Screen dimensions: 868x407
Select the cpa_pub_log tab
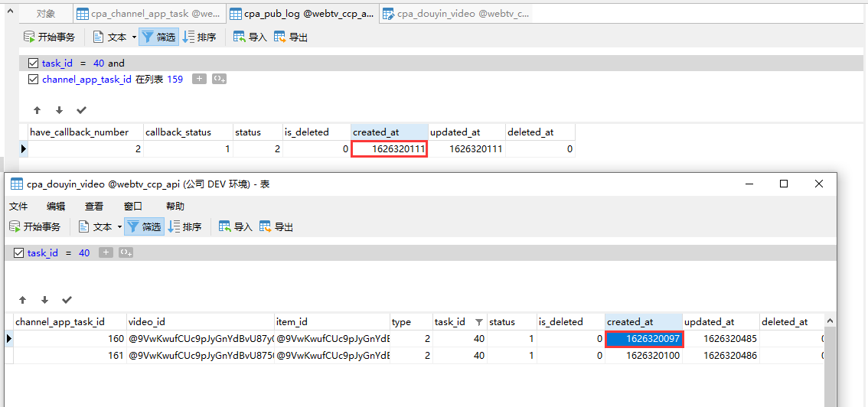(302, 14)
